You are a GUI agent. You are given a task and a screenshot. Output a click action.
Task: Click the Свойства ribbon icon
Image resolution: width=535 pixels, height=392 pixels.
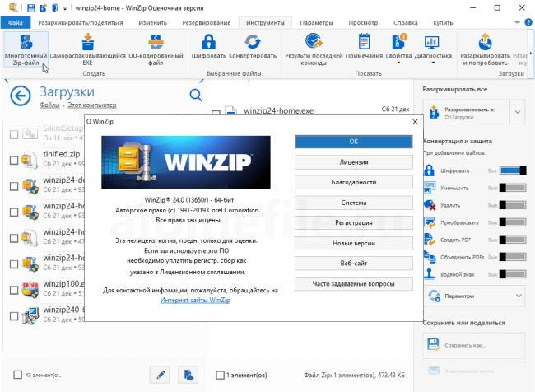(398, 42)
